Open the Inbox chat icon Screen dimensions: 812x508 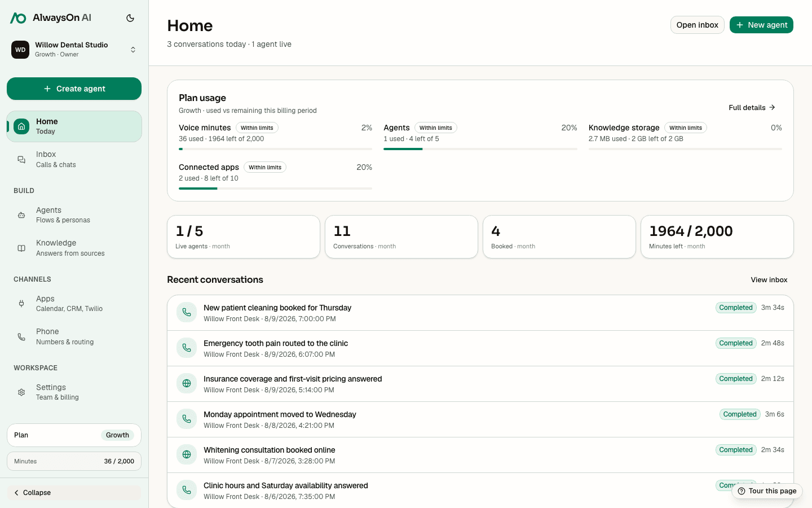point(21,160)
